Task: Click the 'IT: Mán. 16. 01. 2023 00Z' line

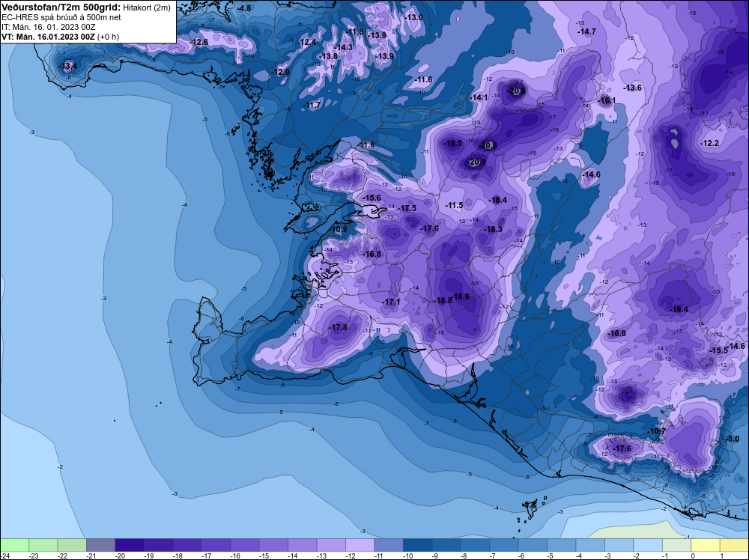Action: [x=48, y=27]
